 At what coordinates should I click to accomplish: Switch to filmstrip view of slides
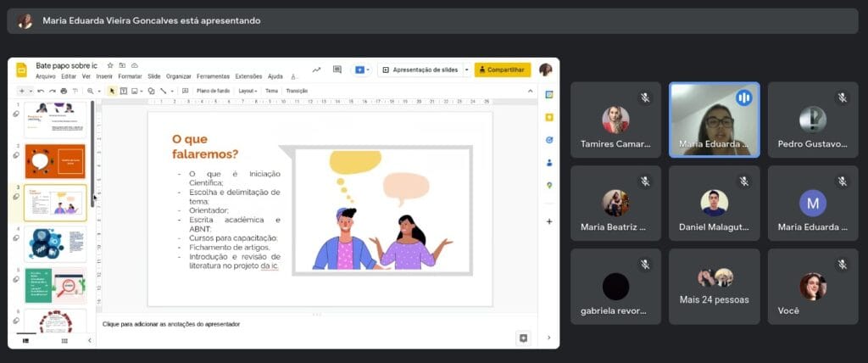click(x=25, y=340)
